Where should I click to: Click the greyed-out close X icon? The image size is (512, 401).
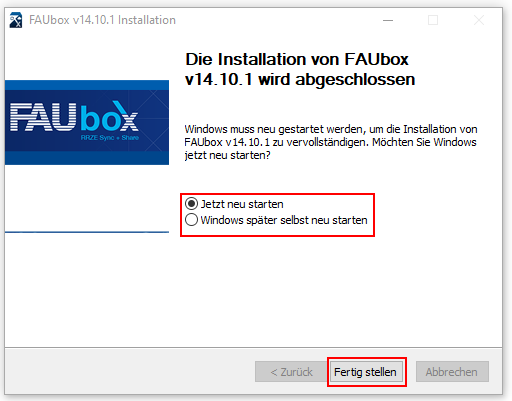tap(479, 20)
